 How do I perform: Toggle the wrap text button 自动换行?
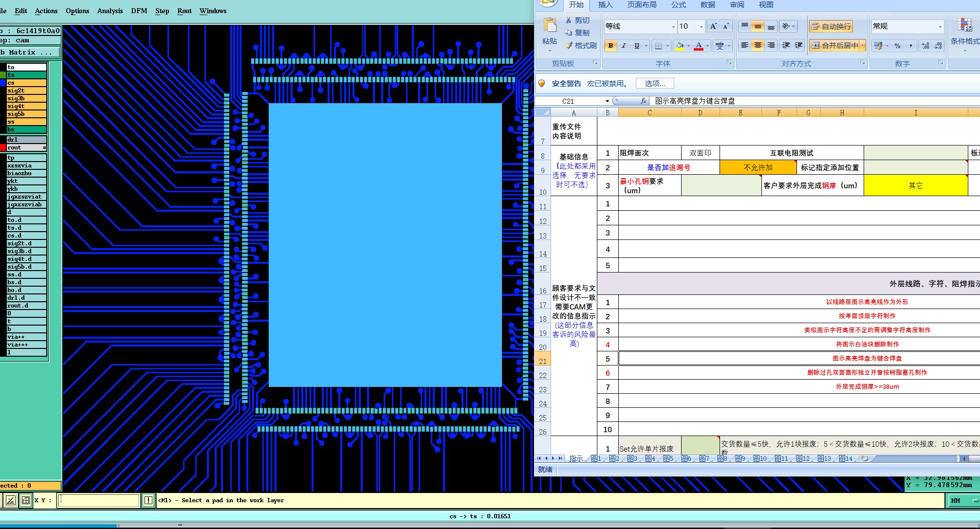[831, 26]
